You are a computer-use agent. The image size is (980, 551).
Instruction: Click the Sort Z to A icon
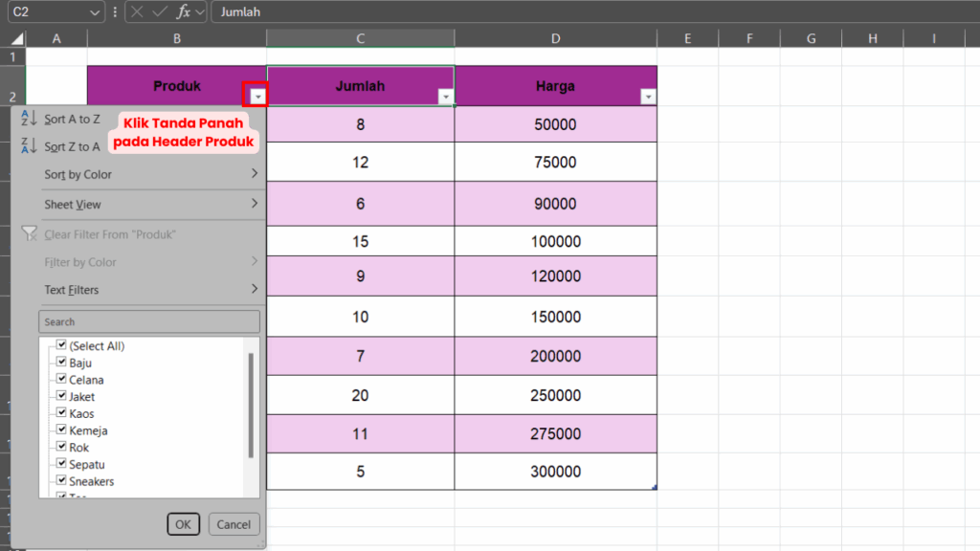pyautogui.click(x=29, y=146)
